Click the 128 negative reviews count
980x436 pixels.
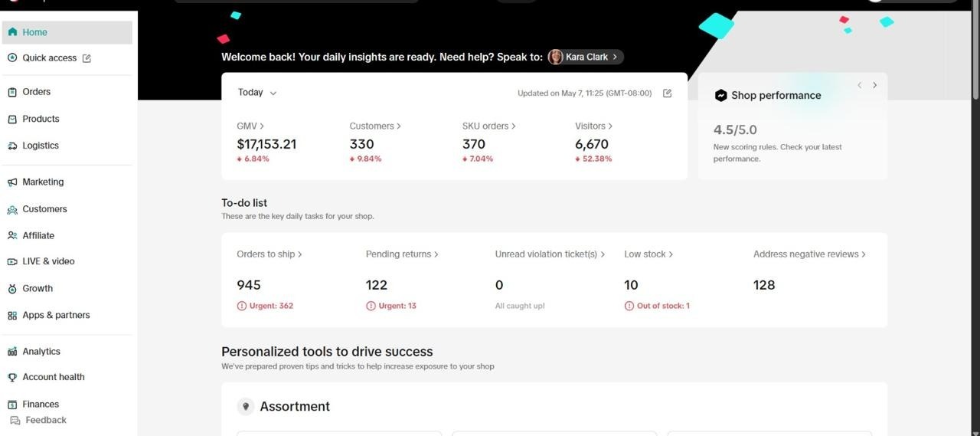[764, 285]
